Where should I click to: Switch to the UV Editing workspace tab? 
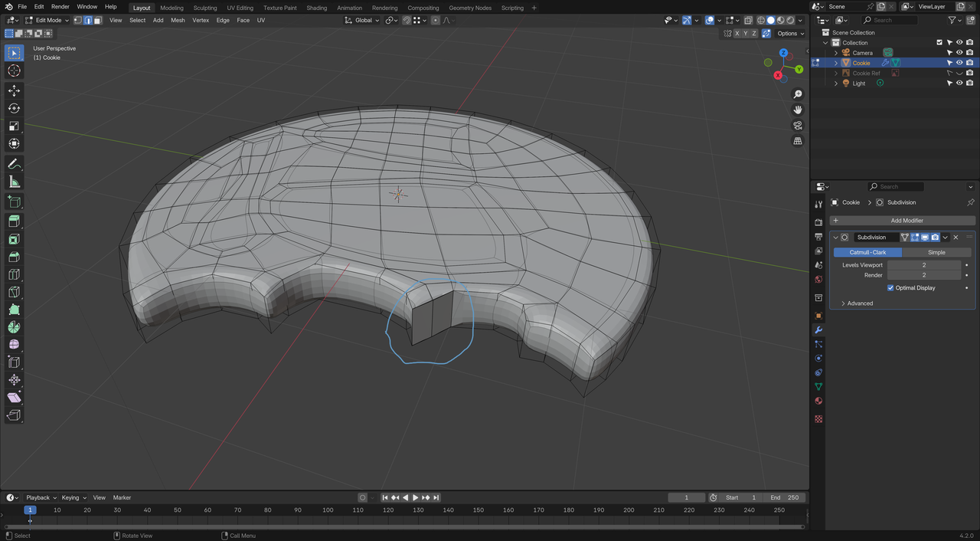[240, 8]
